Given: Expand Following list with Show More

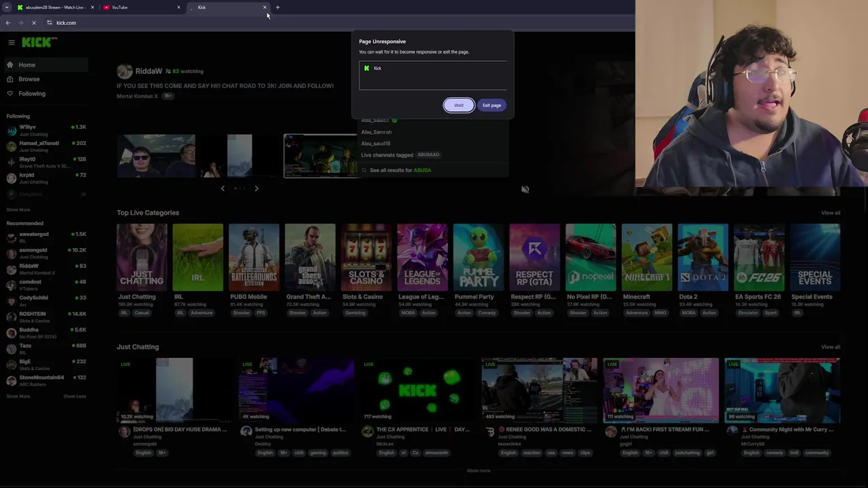Looking at the screenshot, I should tap(18, 210).
